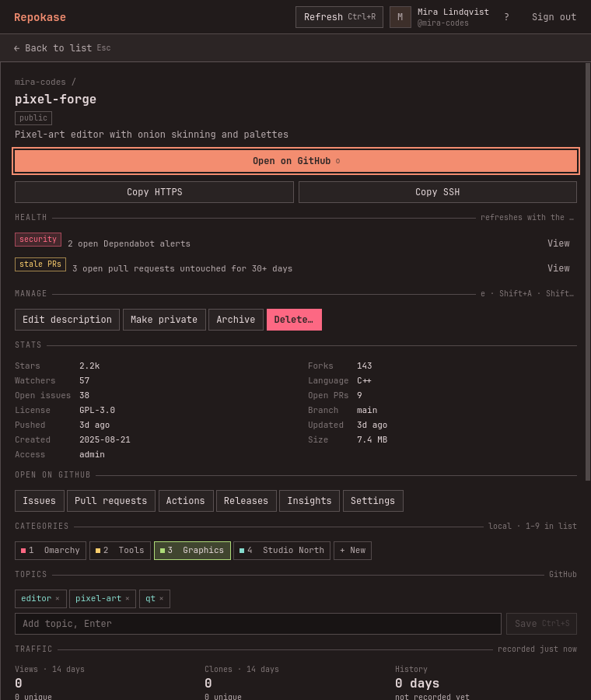The height and width of the screenshot is (700, 591).
Task: Click the Watchers value 57
Action: [84, 380]
